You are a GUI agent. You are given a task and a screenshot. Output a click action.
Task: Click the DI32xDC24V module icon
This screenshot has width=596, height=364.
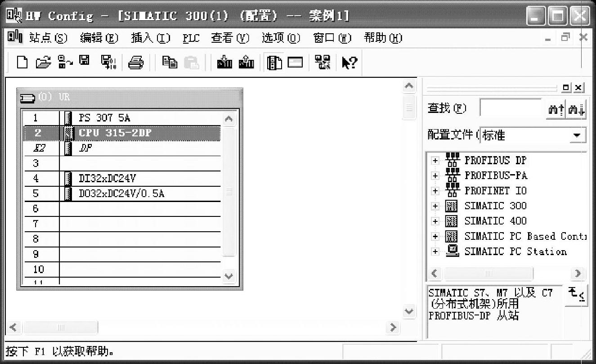pyautogui.click(x=68, y=179)
